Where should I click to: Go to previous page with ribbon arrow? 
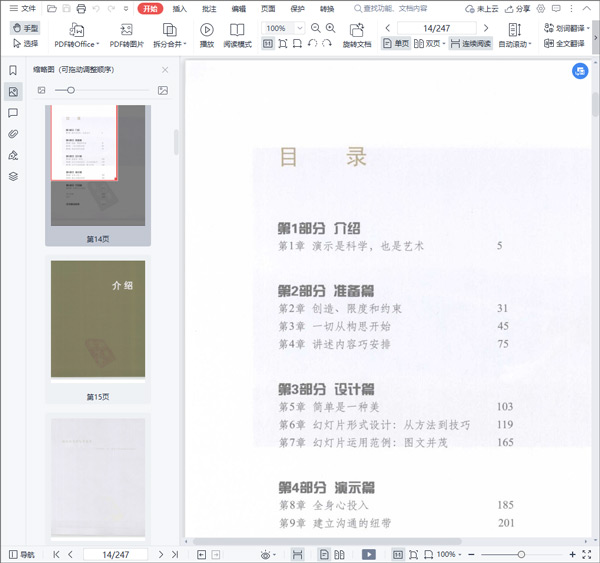click(388, 28)
